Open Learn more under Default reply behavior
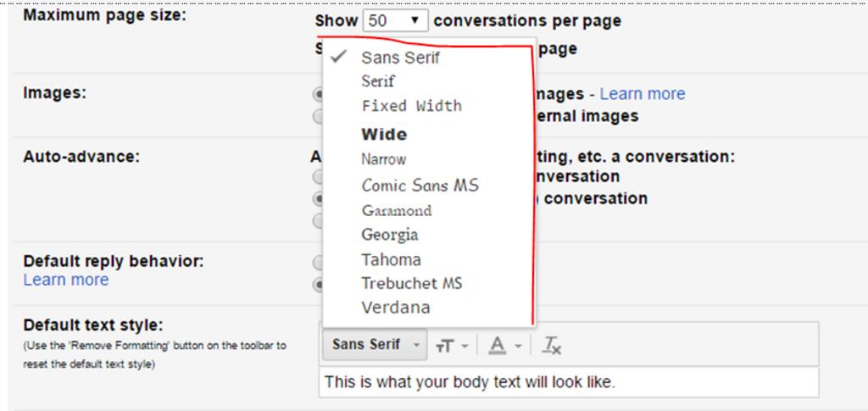The height and width of the screenshot is (411, 868). click(66, 280)
